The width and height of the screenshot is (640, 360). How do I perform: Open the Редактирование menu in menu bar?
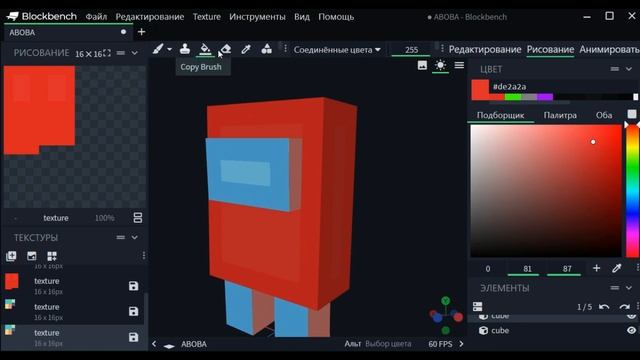tap(149, 17)
